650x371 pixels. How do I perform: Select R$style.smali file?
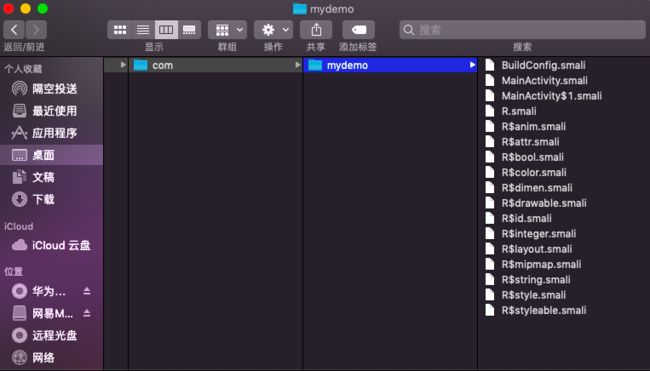tap(534, 295)
